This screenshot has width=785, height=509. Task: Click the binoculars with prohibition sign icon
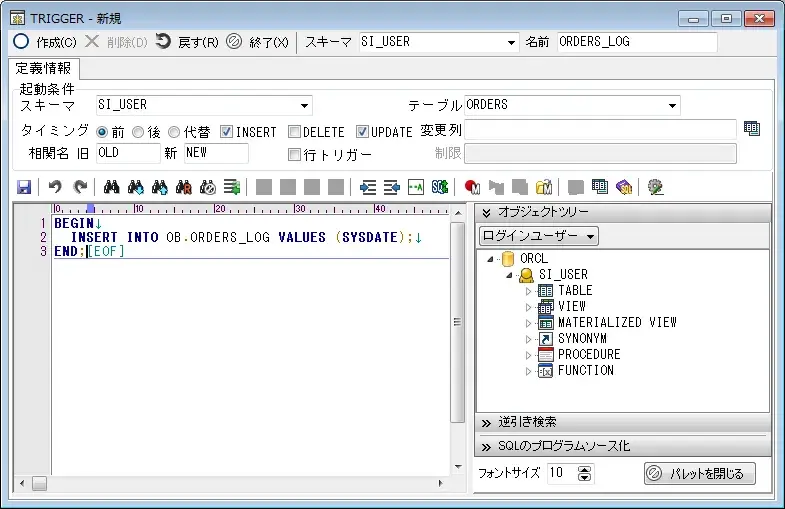tap(208, 187)
